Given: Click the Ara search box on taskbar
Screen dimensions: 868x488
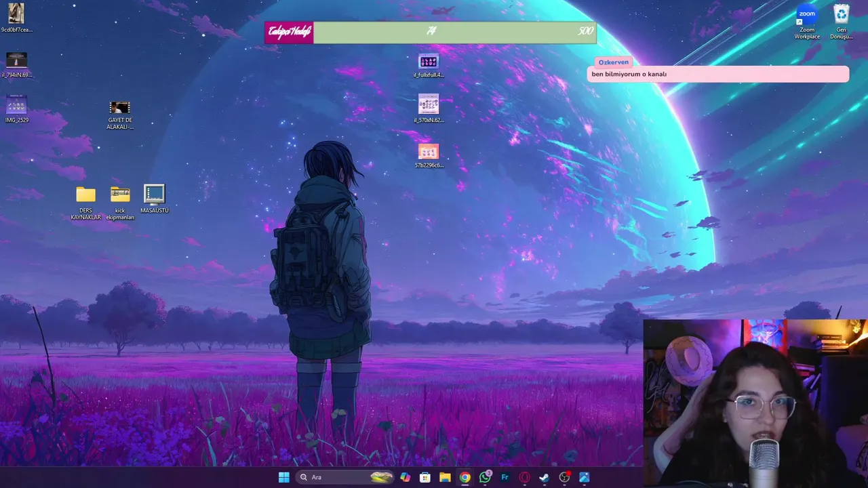Looking at the screenshot, I should [345, 477].
